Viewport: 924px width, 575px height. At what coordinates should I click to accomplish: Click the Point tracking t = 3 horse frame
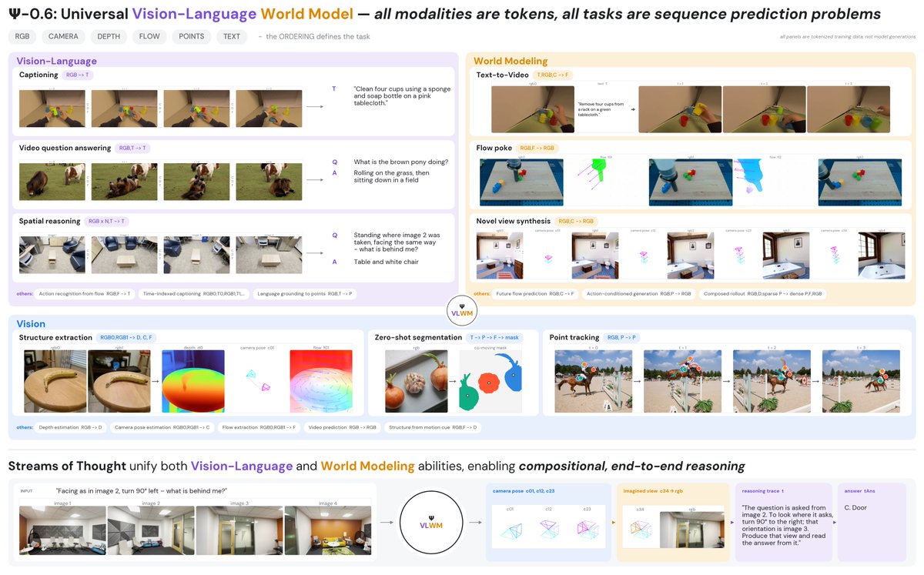861,381
